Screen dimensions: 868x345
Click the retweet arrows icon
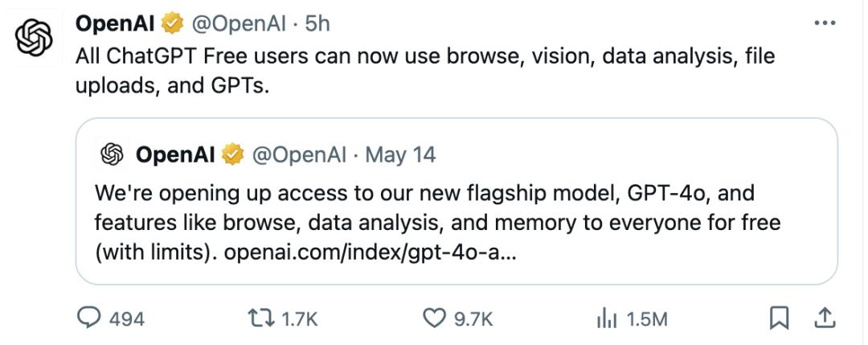click(x=262, y=318)
